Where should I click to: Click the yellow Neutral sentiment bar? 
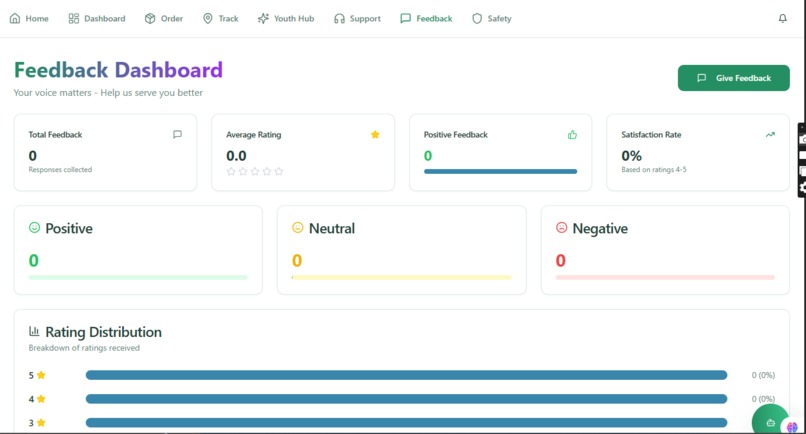pos(401,277)
